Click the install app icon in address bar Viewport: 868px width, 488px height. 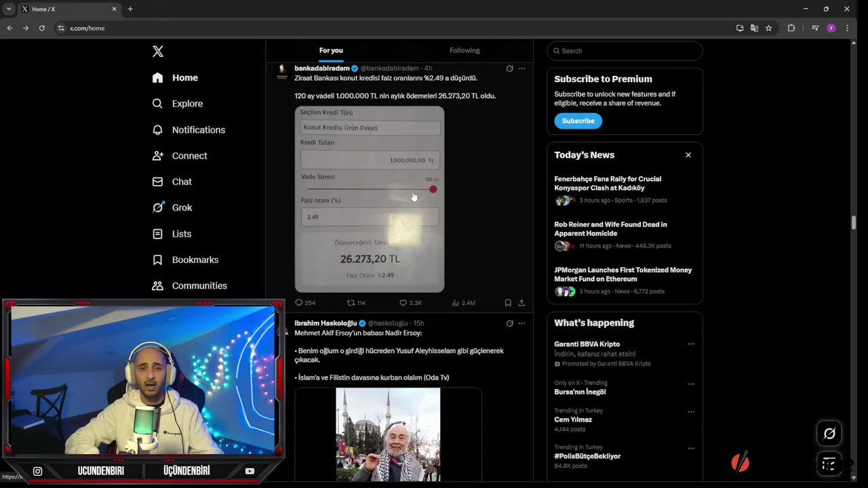click(x=740, y=28)
